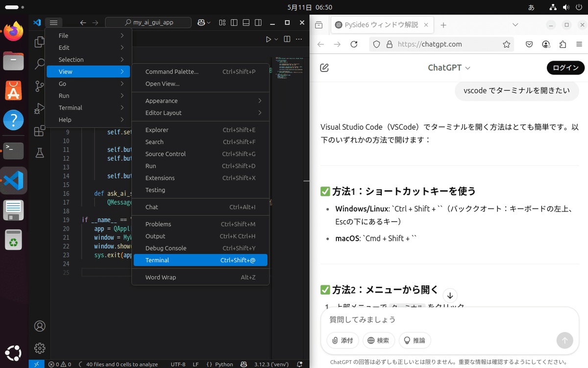
Task: Click the Customize Layout icon in VS Code
Action: 223,23
